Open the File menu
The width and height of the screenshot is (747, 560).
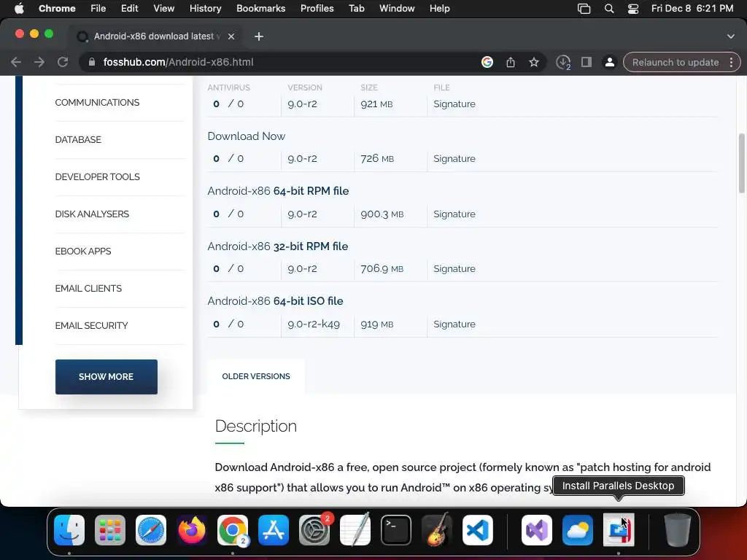pos(98,9)
